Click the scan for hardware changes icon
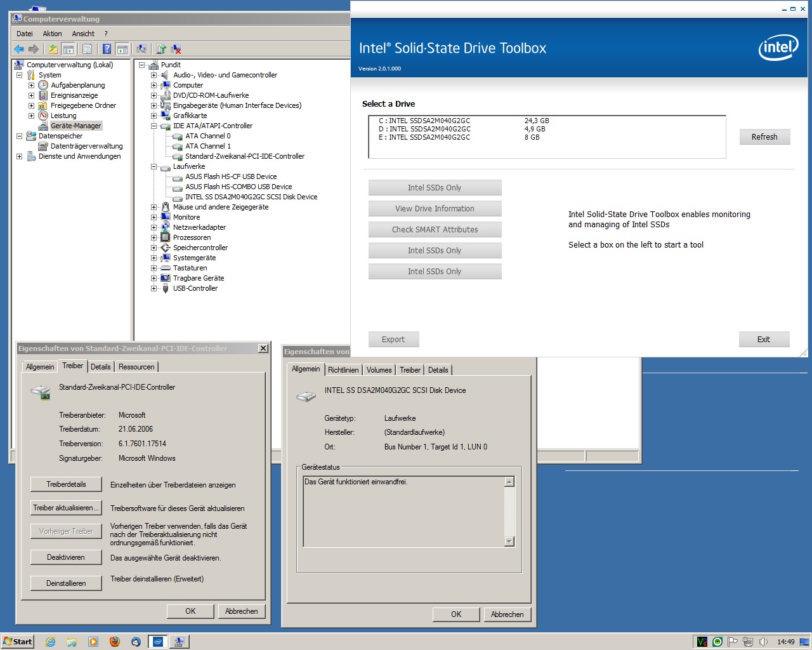The image size is (812, 650). (141, 49)
